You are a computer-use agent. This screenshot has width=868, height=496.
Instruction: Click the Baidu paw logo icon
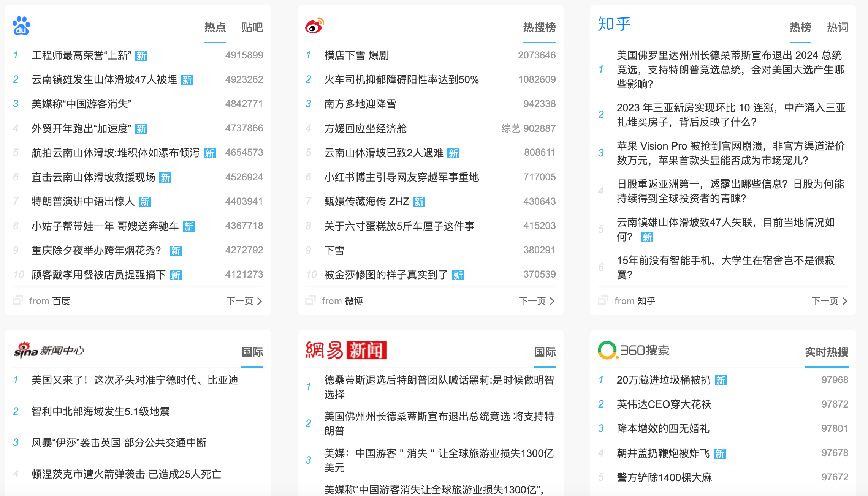(x=21, y=26)
